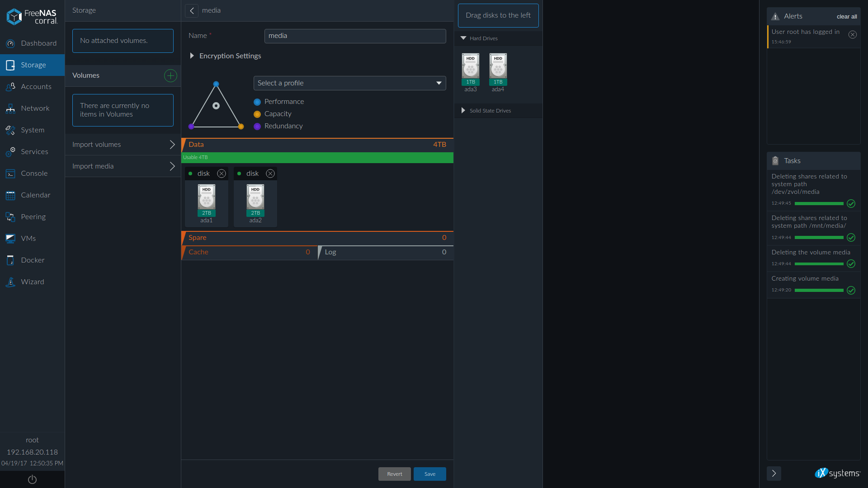Select the Performance point on the triangle
This screenshot has height=488, width=868.
click(216, 84)
